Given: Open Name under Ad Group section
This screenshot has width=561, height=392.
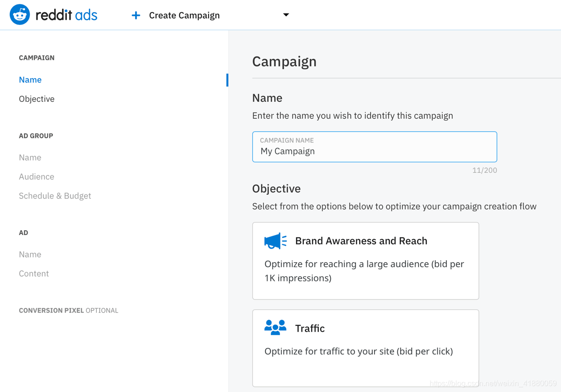Looking at the screenshot, I should coord(30,157).
